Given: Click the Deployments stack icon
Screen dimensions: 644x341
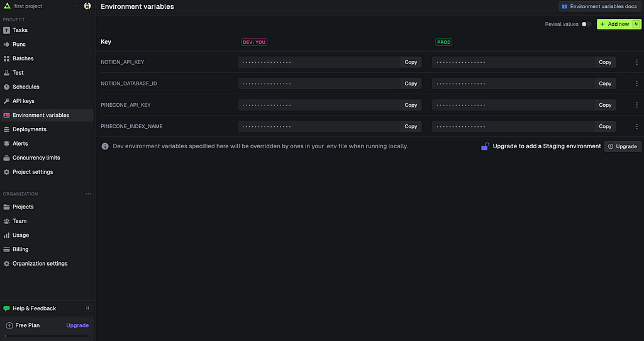Looking at the screenshot, I should pos(6,129).
